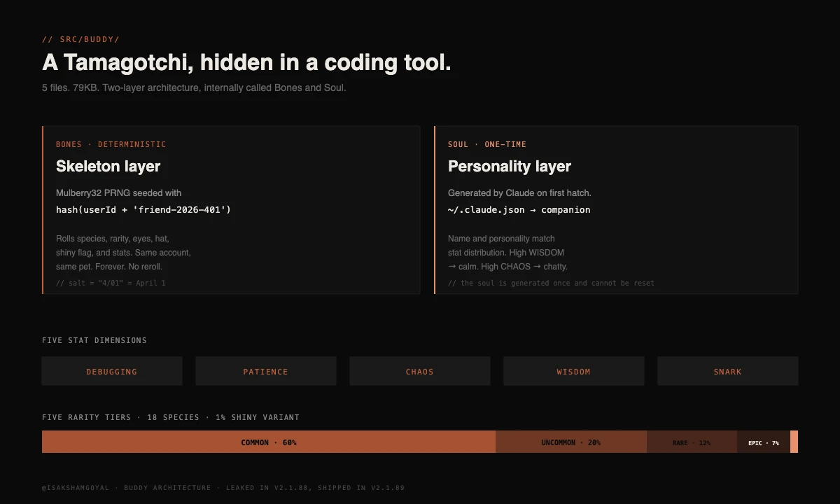840x504 pixels.
Task: Click the DEBUGGING stat box
Action: 112,371
